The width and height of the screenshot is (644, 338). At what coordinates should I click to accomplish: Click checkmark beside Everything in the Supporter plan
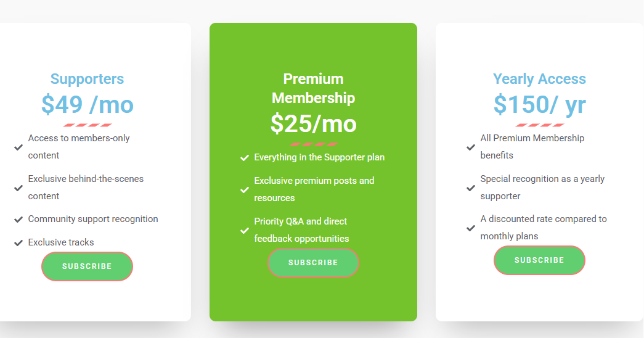click(x=245, y=158)
